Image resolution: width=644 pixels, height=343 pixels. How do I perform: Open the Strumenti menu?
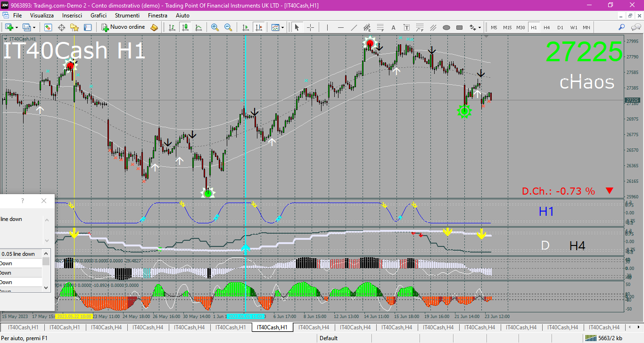[x=127, y=15]
